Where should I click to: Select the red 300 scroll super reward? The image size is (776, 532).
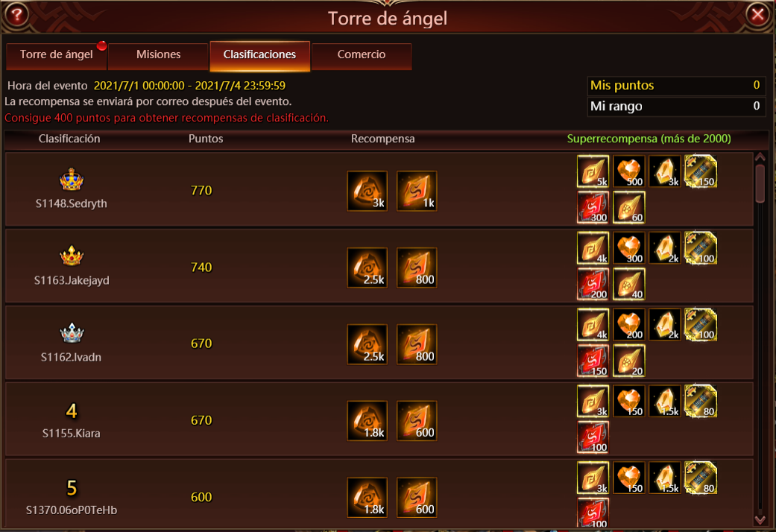(593, 207)
